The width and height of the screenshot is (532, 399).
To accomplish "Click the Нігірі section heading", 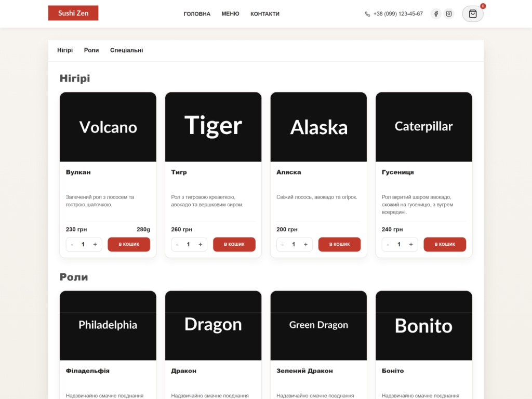I will (75, 78).
